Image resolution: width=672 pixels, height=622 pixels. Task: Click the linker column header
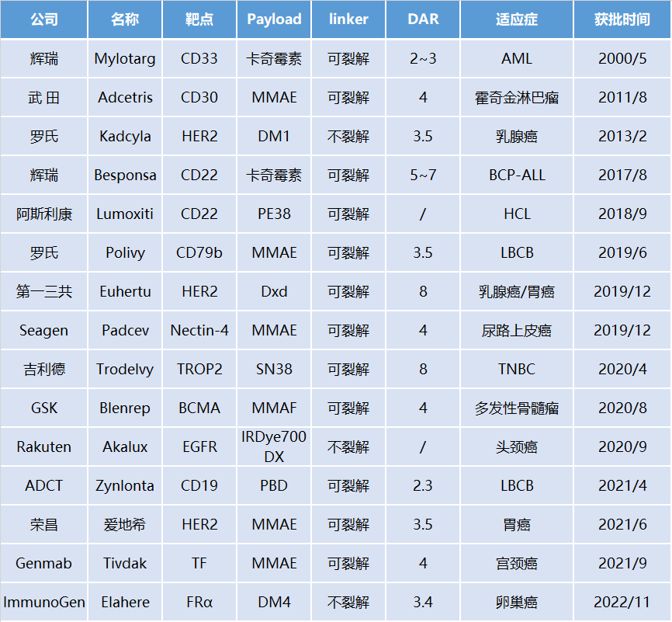(x=348, y=19)
